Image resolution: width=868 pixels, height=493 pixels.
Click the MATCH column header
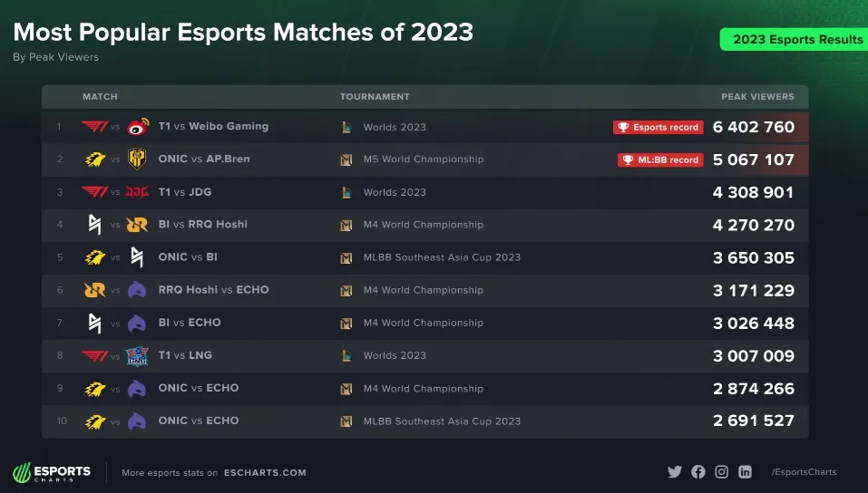pos(100,97)
